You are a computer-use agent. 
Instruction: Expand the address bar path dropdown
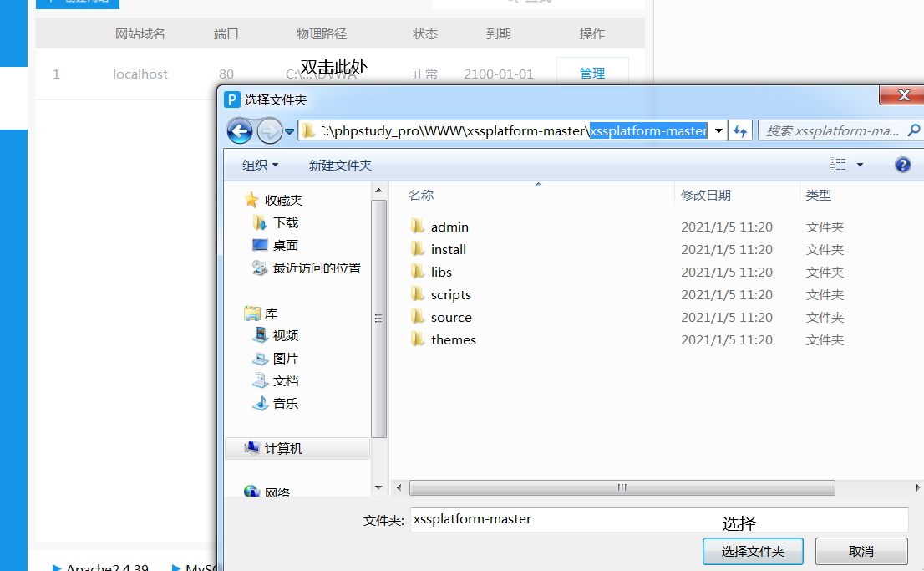pos(718,130)
